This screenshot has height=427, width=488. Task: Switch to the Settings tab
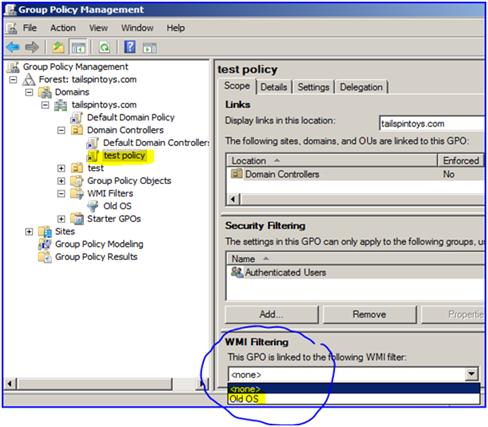click(313, 87)
